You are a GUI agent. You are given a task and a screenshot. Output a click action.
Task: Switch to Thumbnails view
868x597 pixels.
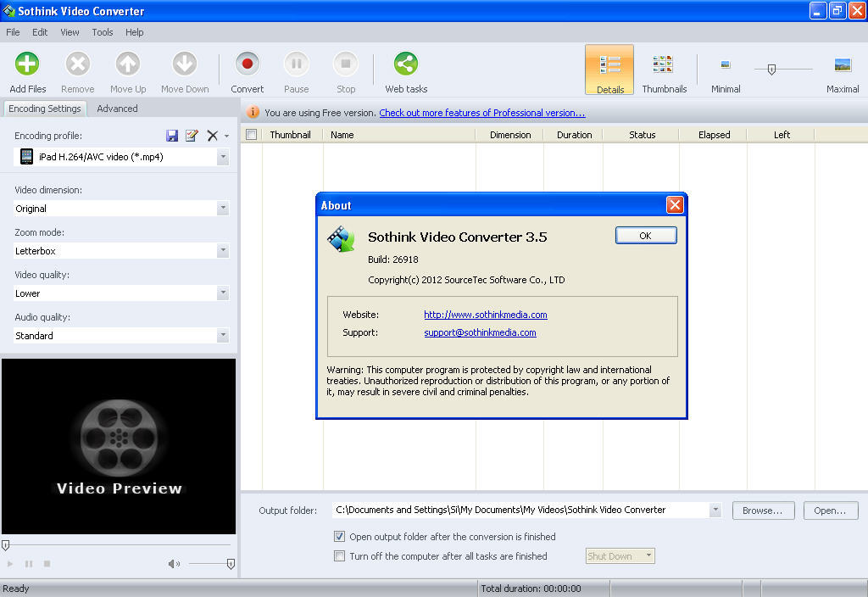tap(664, 65)
